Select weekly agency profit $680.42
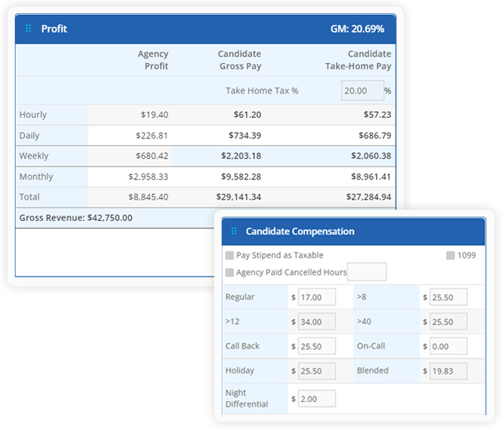The height and width of the screenshot is (430, 504). (x=152, y=156)
